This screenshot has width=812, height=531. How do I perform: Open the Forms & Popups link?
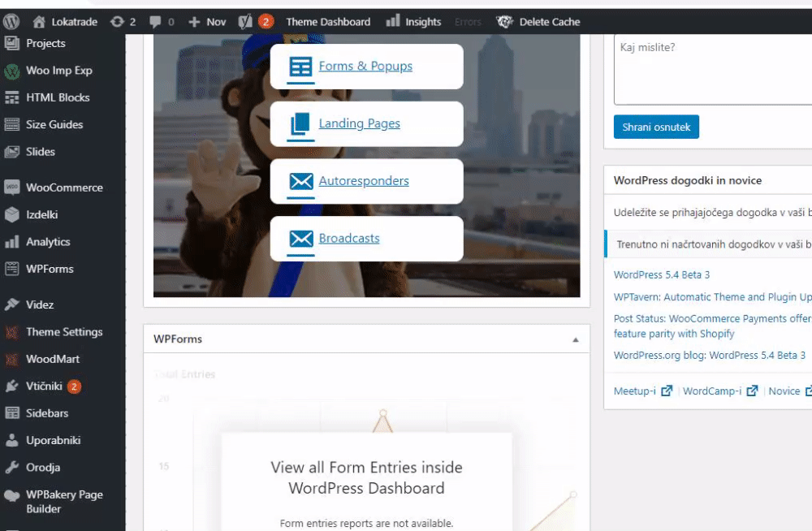(365, 67)
